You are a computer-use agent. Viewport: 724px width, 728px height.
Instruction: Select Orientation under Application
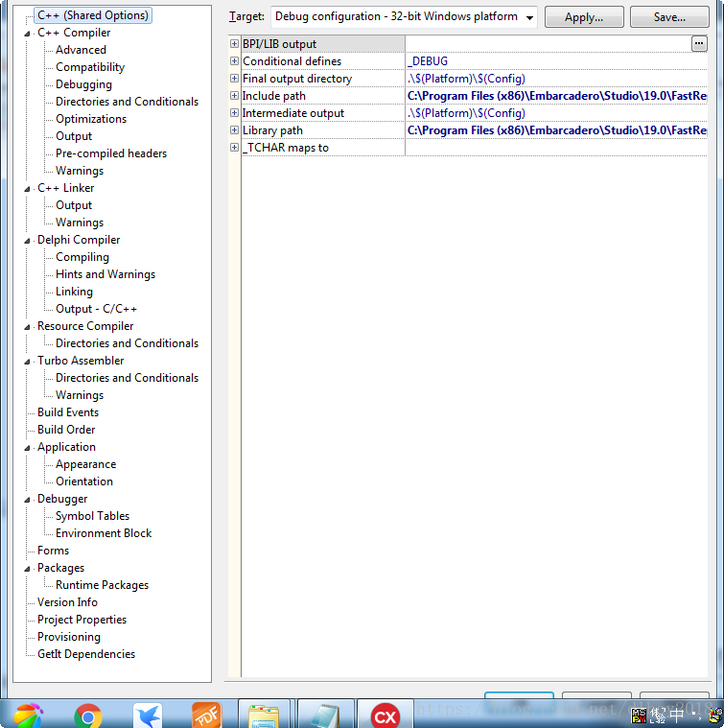click(84, 481)
